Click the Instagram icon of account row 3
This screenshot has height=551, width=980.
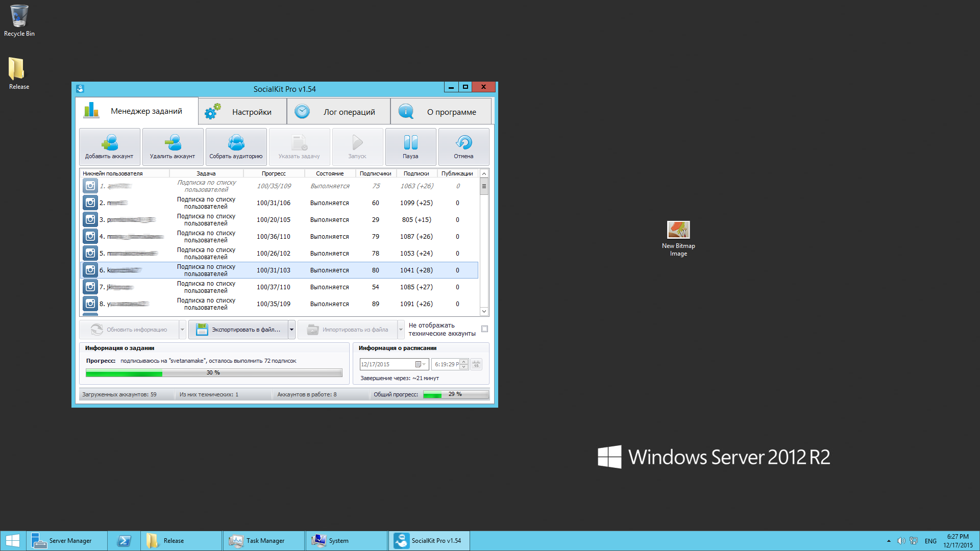coord(90,220)
